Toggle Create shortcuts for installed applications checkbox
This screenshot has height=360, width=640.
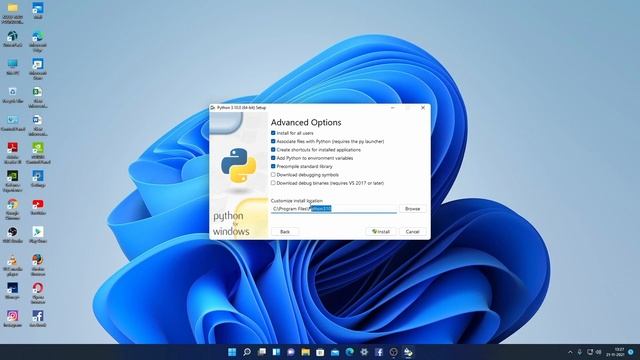(x=273, y=150)
